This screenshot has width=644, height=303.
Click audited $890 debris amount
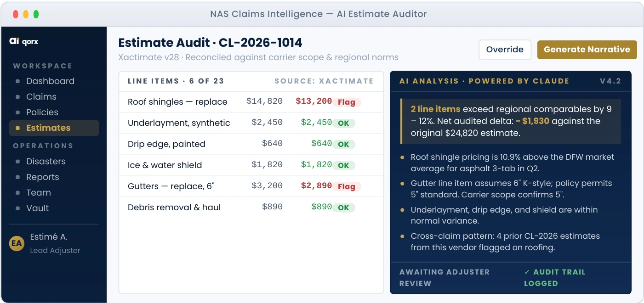coord(321,207)
